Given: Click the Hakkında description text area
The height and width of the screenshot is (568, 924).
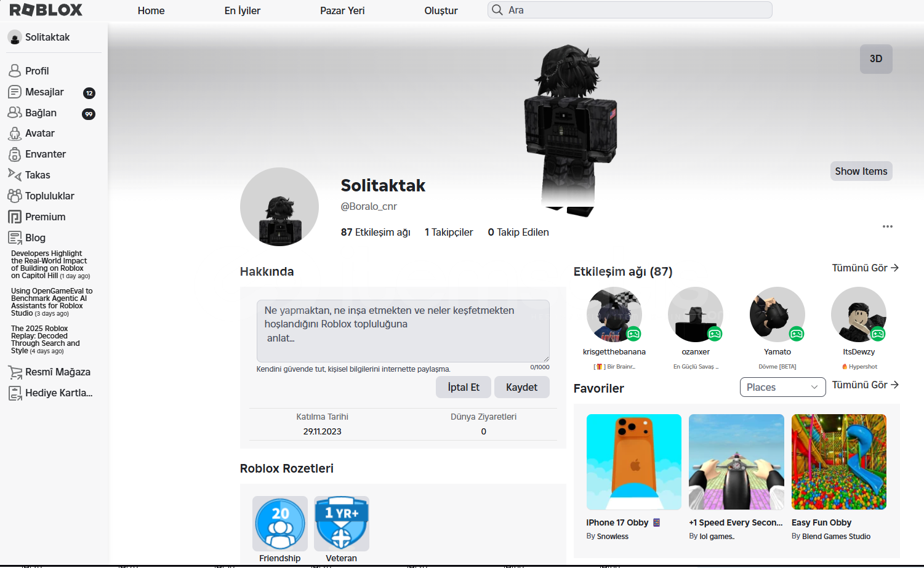Looking at the screenshot, I should click(x=403, y=331).
